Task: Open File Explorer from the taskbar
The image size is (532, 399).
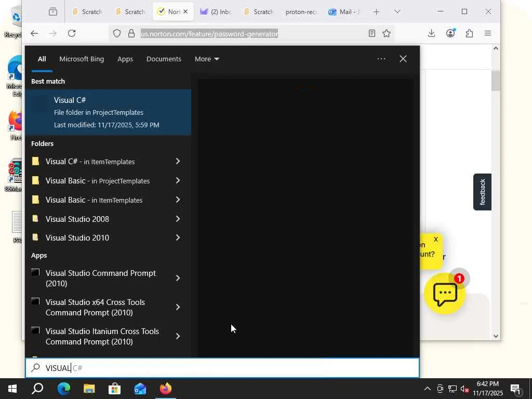Action: [x=89, y=389]
